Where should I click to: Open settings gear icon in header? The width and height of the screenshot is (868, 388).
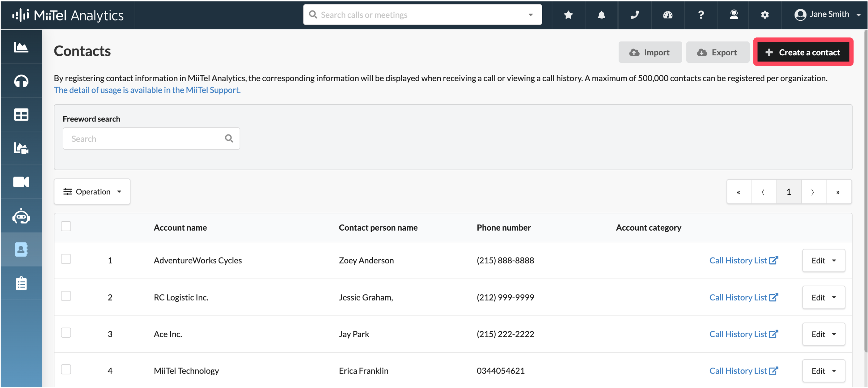pos(765,15)
